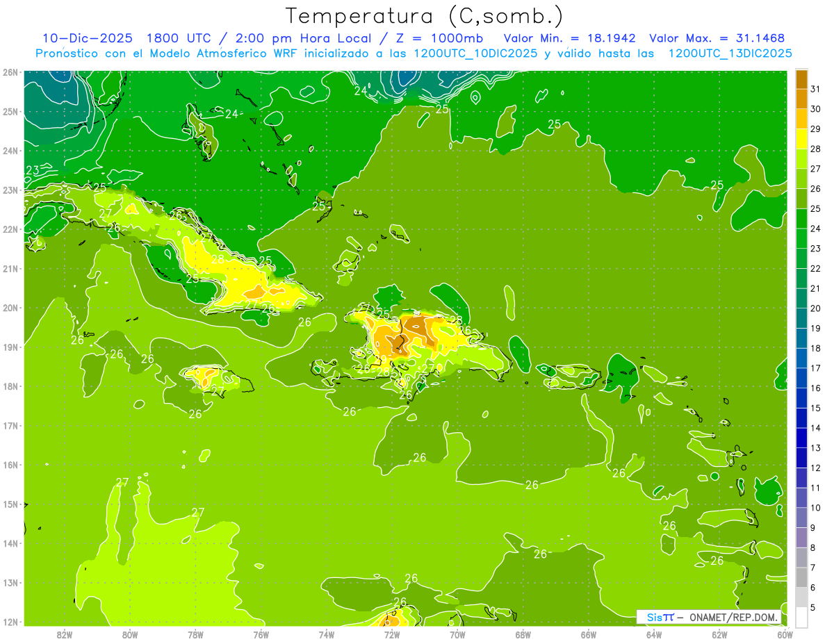Click the 24N latitude label

click(10, 151)
